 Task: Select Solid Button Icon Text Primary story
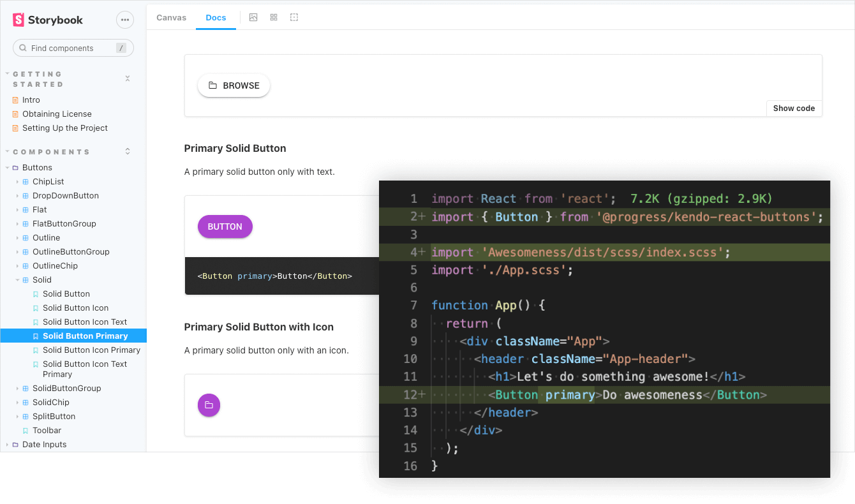click(85, 369)
